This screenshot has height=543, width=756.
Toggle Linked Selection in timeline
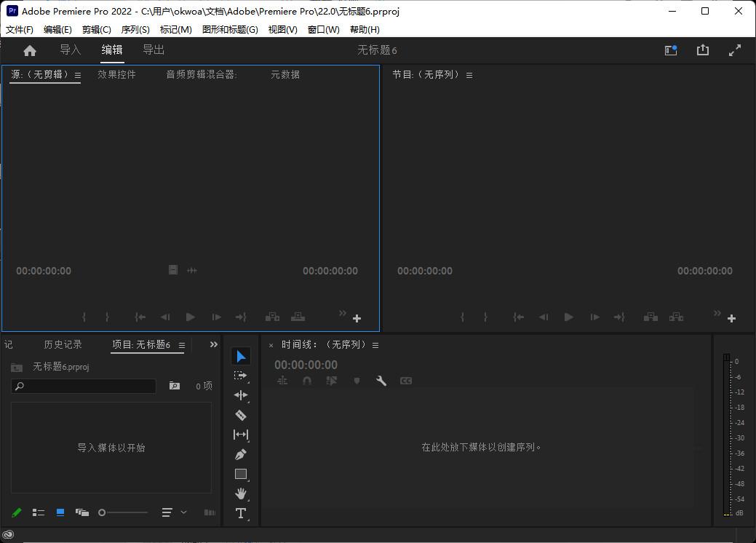pyautogui.click(x=332, y=381)
